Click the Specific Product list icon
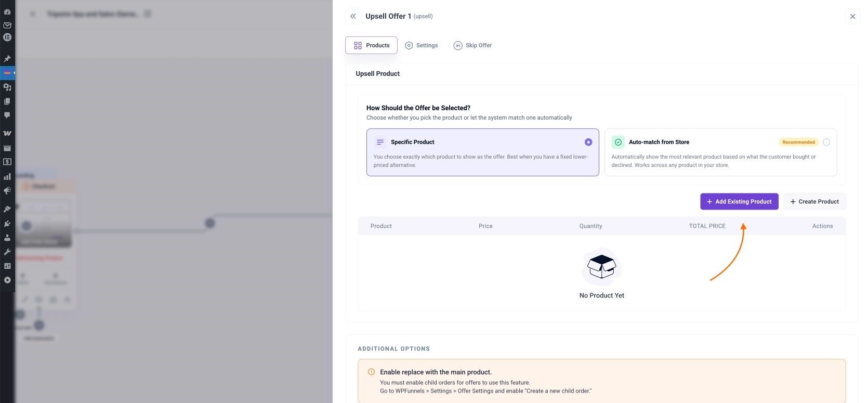 (x=380, y=142)
